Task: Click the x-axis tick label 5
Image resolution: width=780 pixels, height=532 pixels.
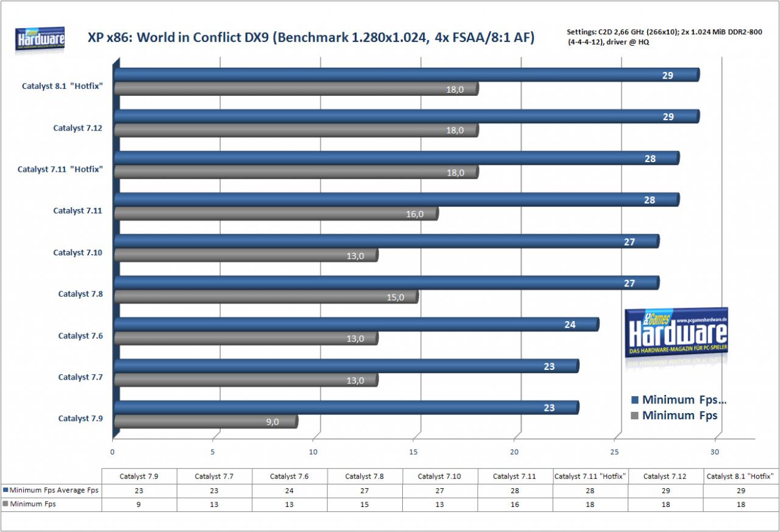Action: click(x=213, y=452)
